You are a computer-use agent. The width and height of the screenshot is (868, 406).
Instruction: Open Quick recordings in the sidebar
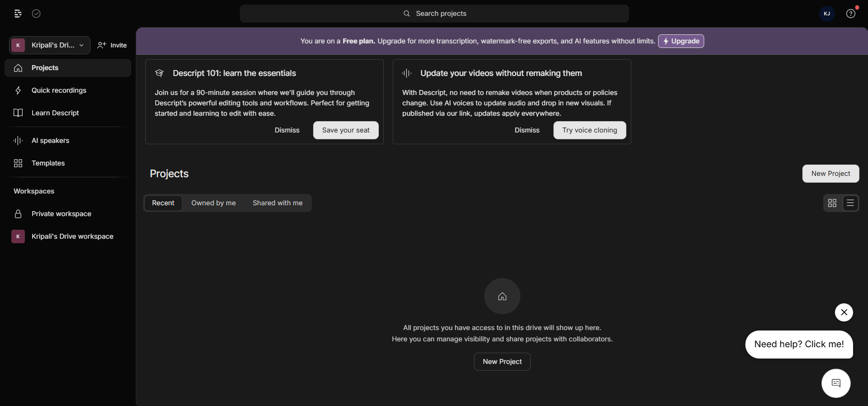coord(68,90)
